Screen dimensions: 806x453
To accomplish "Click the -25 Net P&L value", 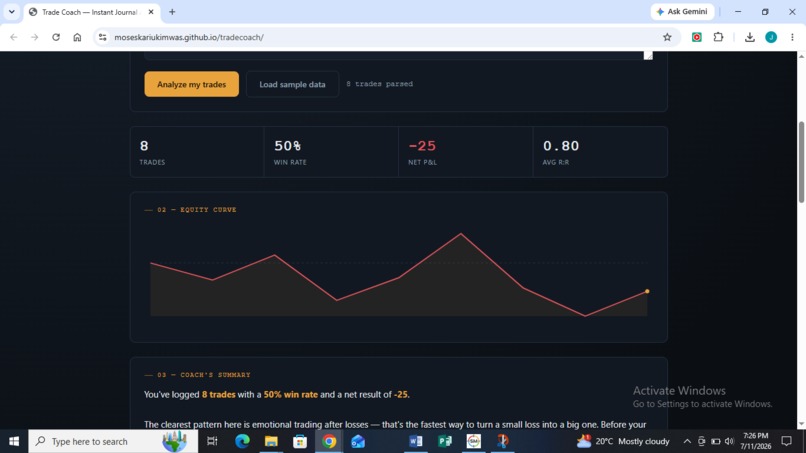I will tap(422, 146).
